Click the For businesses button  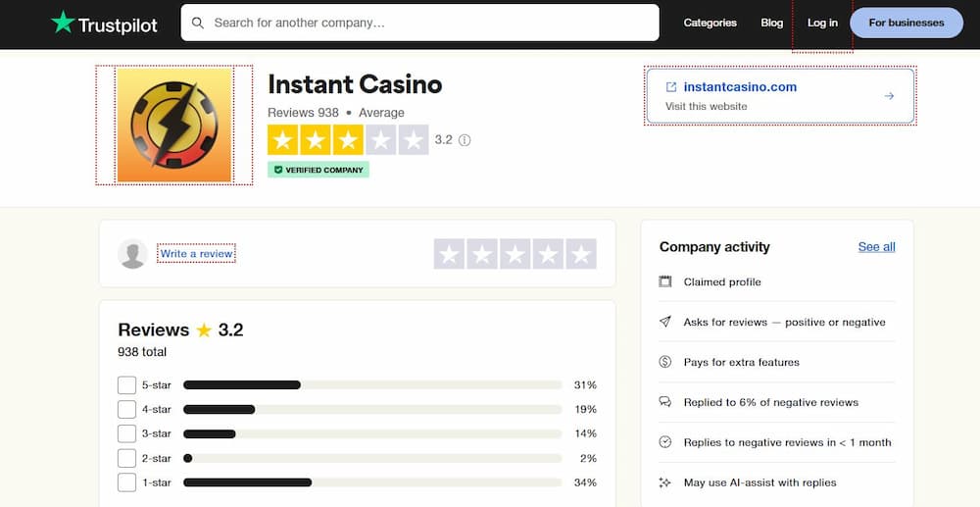(906, 23)
